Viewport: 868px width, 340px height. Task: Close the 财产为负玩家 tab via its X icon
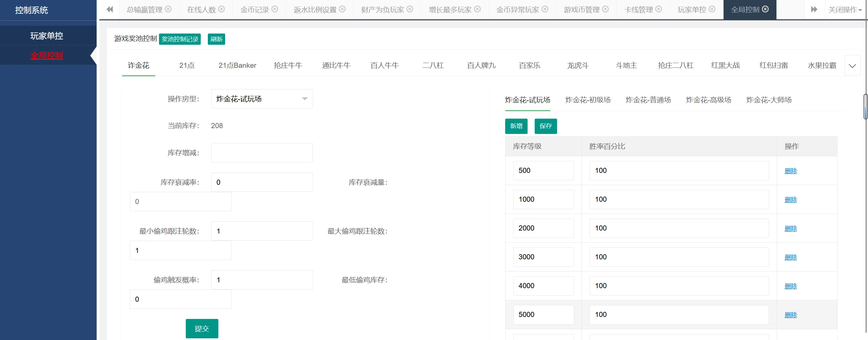point(410,9)
